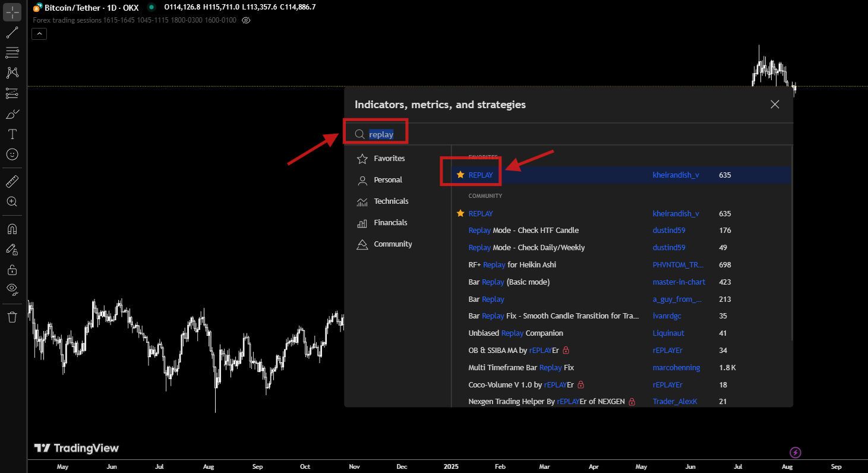Activate the ruler measure tool
868x473 pixels.
[x=12, y=181]
